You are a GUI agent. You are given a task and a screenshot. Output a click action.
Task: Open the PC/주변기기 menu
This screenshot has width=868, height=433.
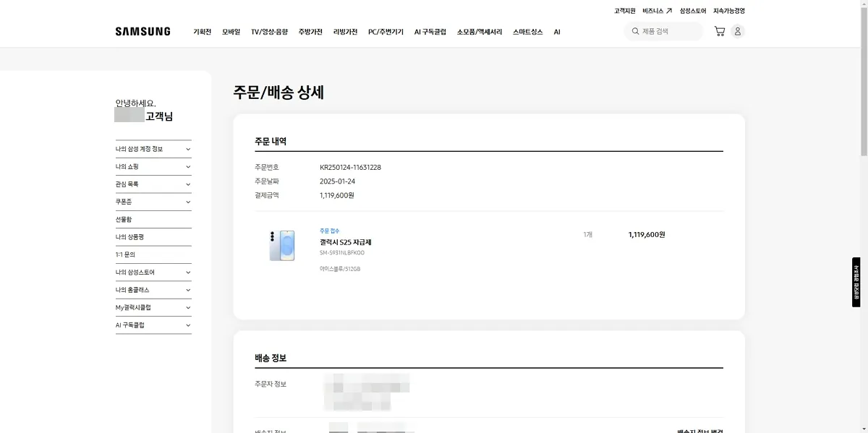pyautogui.click(x=386, y=32)
